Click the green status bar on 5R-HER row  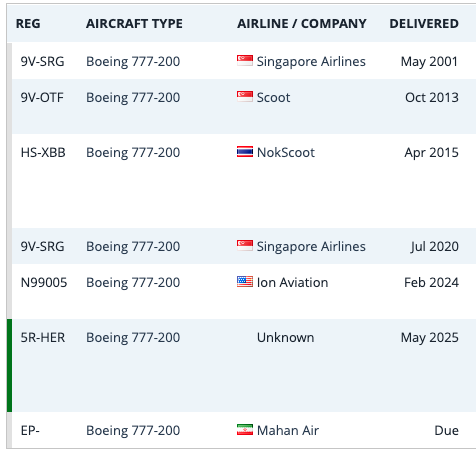coord(9,365)
